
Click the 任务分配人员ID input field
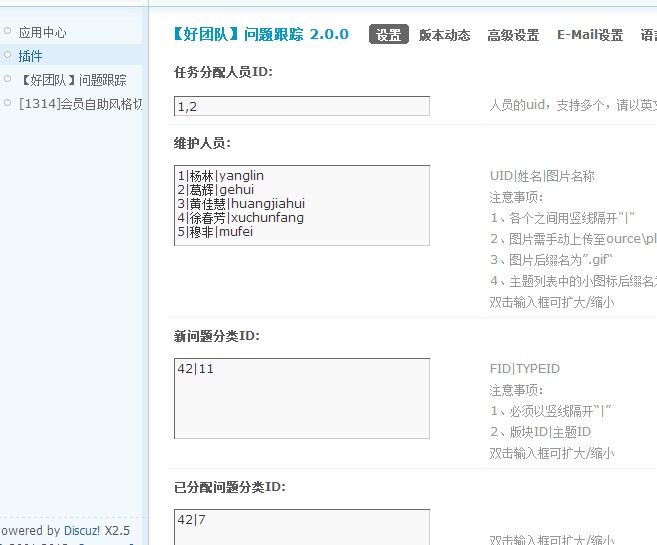pos(302,106)
